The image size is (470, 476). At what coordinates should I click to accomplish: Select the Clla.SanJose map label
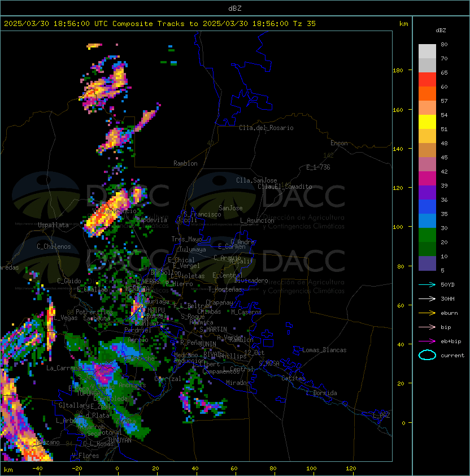(256, 180)
